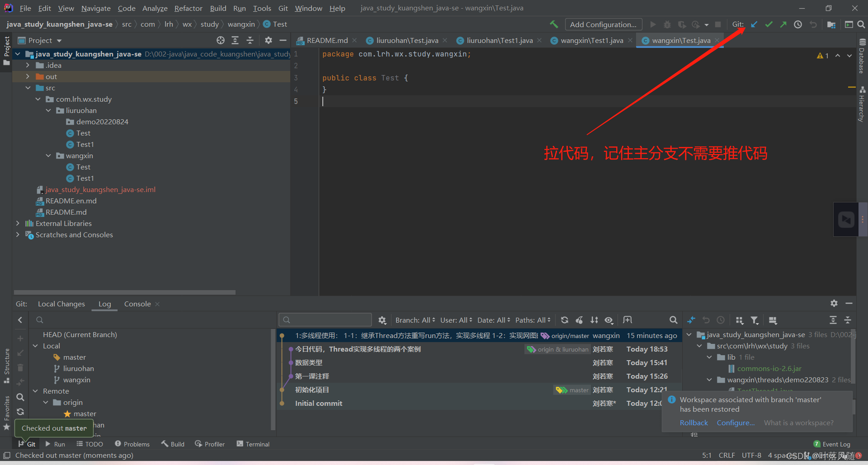
Task: Collapse the Local branches group
Action: point(36,346)
